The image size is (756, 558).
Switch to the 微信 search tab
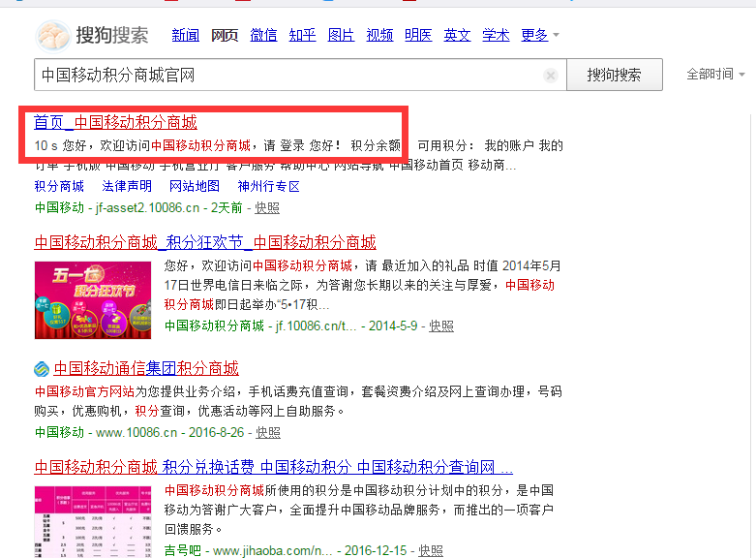tap(263, 35)
